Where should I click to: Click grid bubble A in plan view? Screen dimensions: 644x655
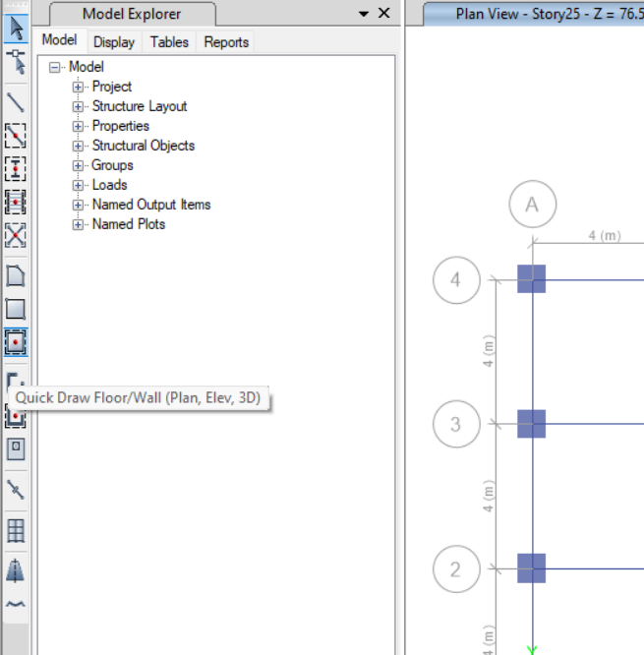533,205
